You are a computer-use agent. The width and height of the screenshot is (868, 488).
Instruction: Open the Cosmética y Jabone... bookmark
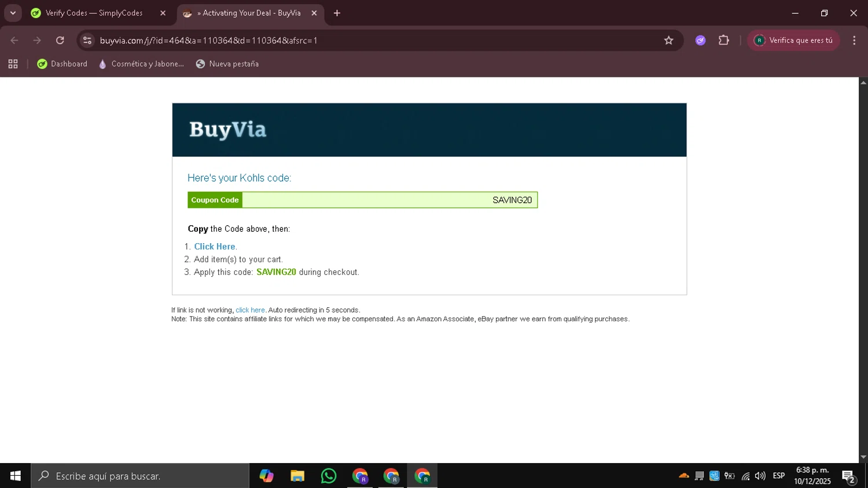pos(141,64)
